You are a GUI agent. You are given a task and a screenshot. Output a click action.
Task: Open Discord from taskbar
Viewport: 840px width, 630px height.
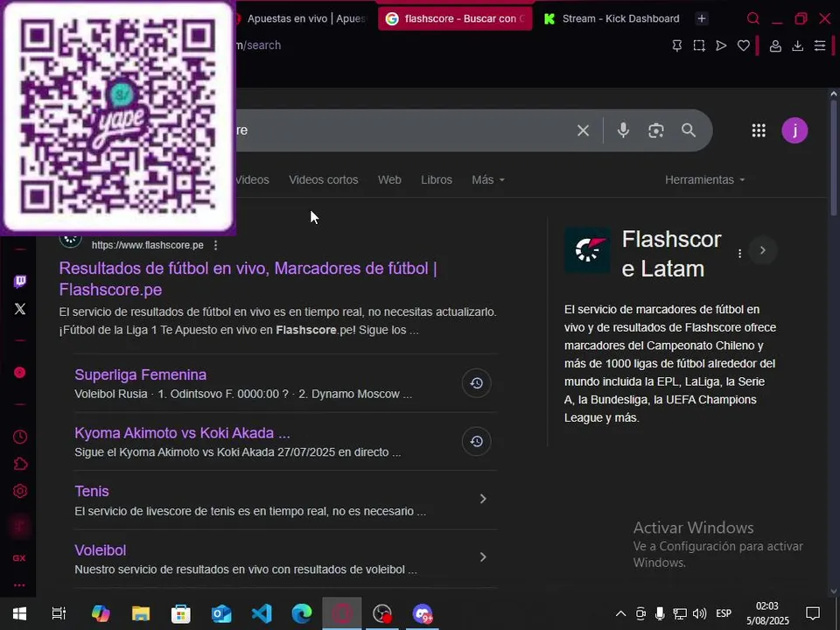pos(423,614)
